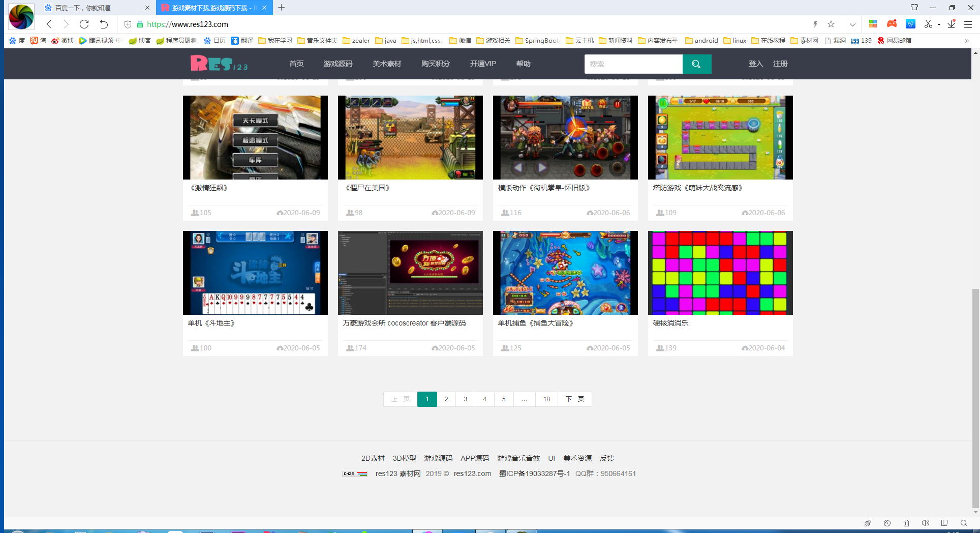Image resolution: width=980 pixels, height=533 pixels.
Task: Jump to last page 18
Action: click(546, 399)
